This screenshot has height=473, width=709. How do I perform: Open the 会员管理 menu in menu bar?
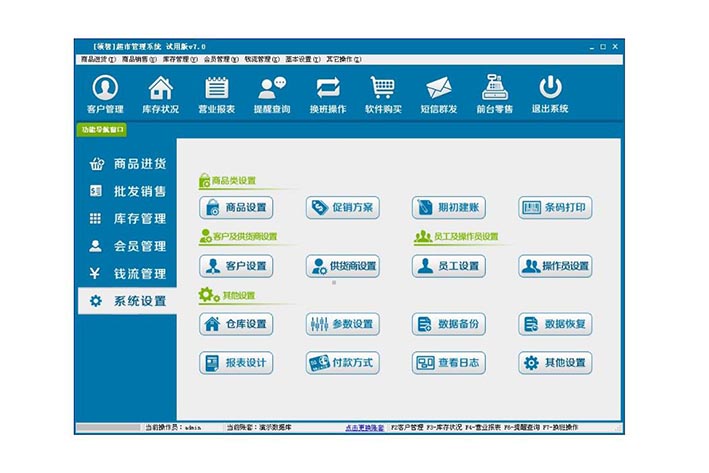(221, 59)
